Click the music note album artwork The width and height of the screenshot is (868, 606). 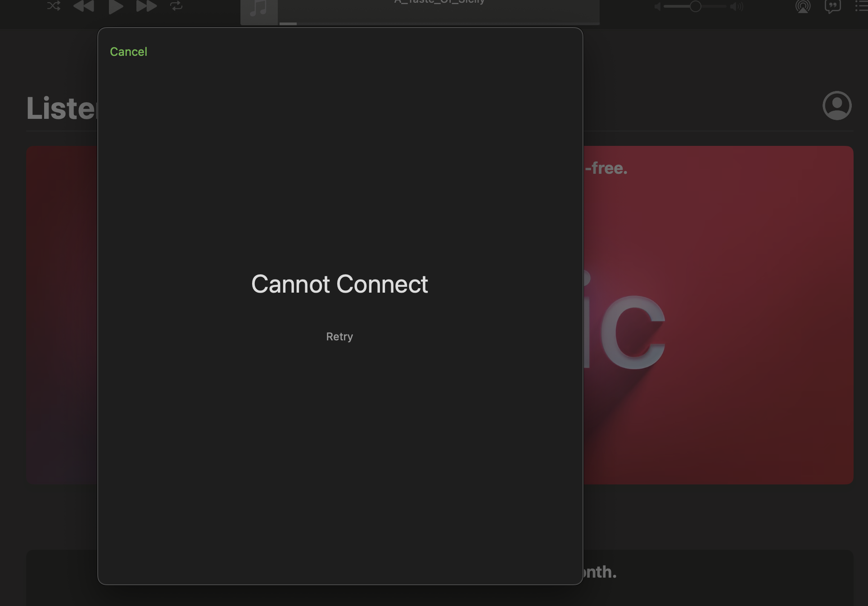(x=259, y=10)
